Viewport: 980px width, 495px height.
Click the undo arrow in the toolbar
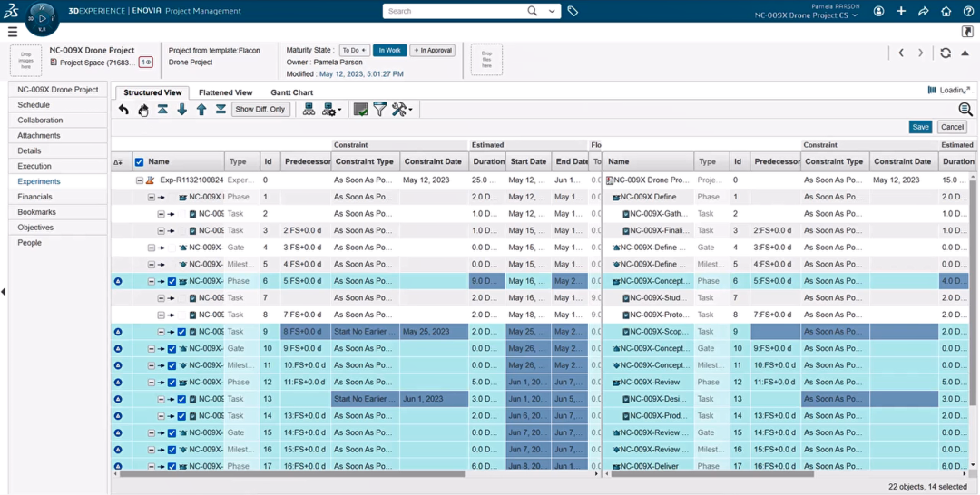click(x=123, y=110)
